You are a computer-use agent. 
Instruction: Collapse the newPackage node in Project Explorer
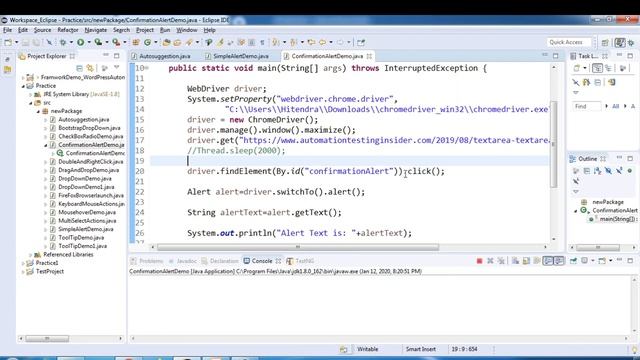38,111
